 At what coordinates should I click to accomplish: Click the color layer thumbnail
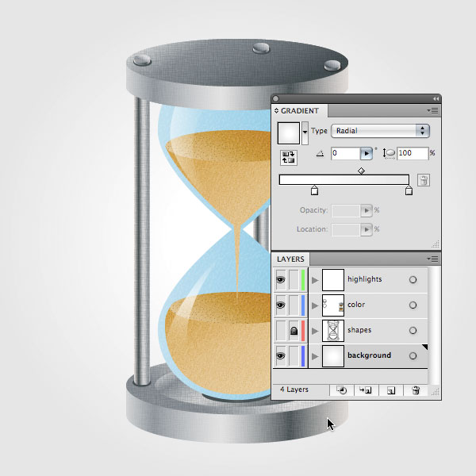(x=333, y=305)
